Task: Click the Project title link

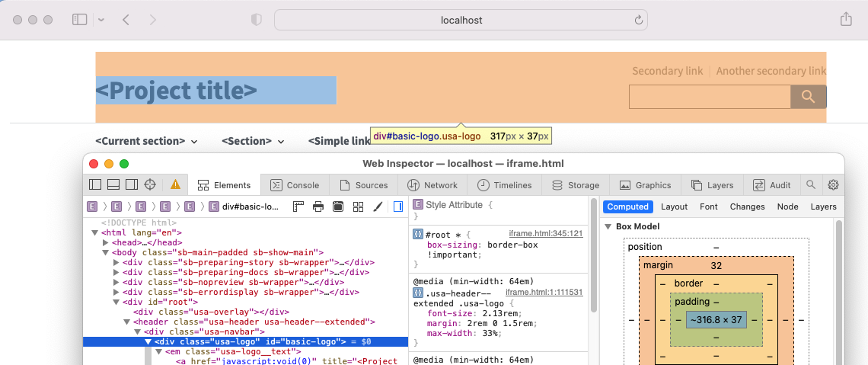Action: (177, 90)
